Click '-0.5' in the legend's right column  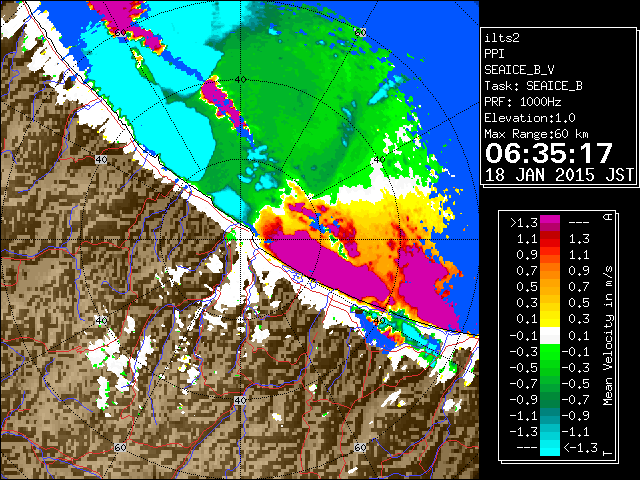click(x=576, y=384)
